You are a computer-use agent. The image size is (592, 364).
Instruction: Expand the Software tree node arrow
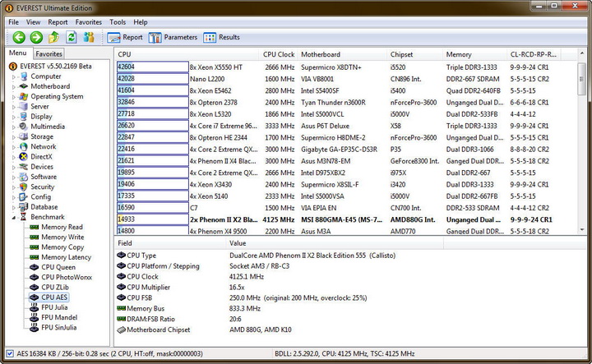point(14,177)
